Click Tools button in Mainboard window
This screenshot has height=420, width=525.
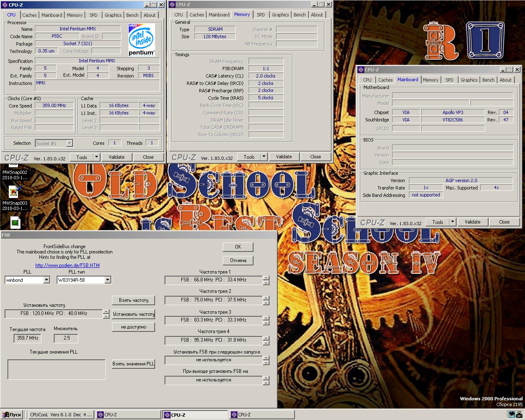pyautogui.click(x=438, y=222)
